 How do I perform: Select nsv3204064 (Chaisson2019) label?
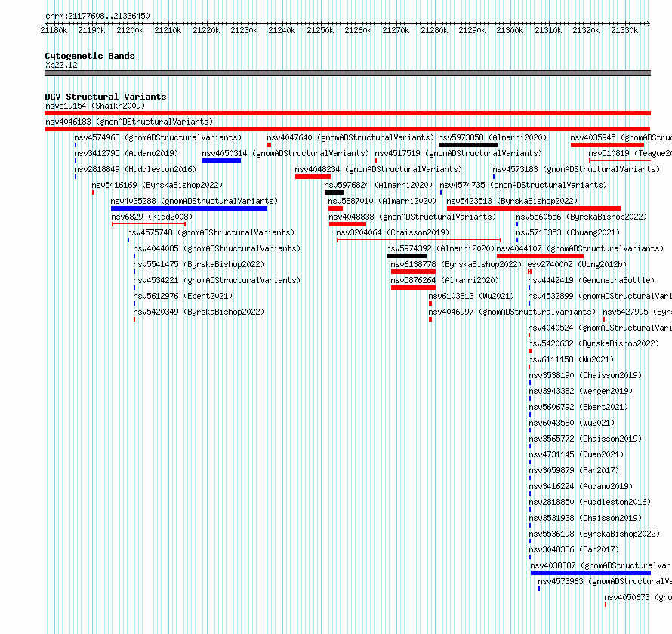coord(393,232)
